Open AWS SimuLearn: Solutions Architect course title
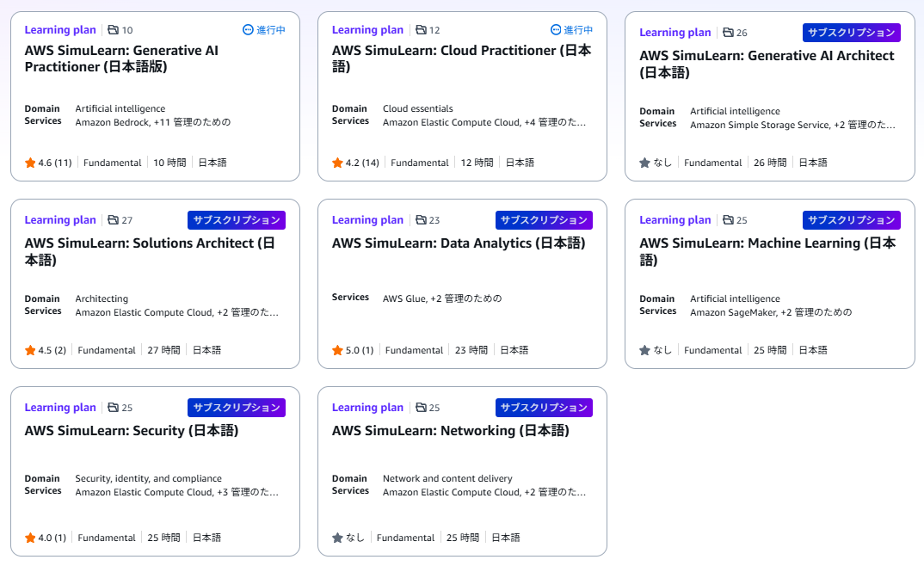The image size is (924, 572). click(150, 251)
